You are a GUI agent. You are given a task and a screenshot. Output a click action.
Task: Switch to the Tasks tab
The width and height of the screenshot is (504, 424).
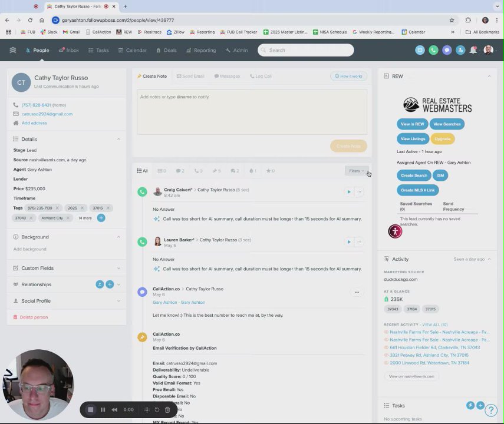pos(98,51)
